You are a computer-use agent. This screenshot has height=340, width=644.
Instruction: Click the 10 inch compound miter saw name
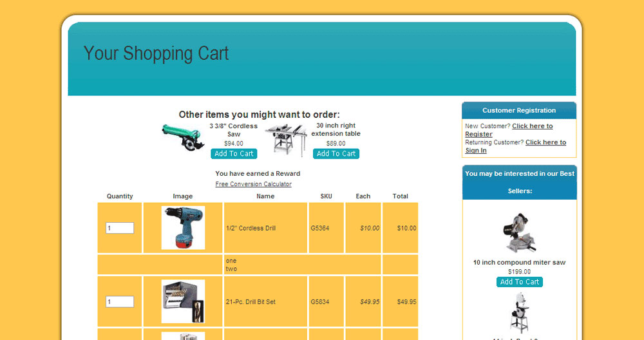[519, 263]
